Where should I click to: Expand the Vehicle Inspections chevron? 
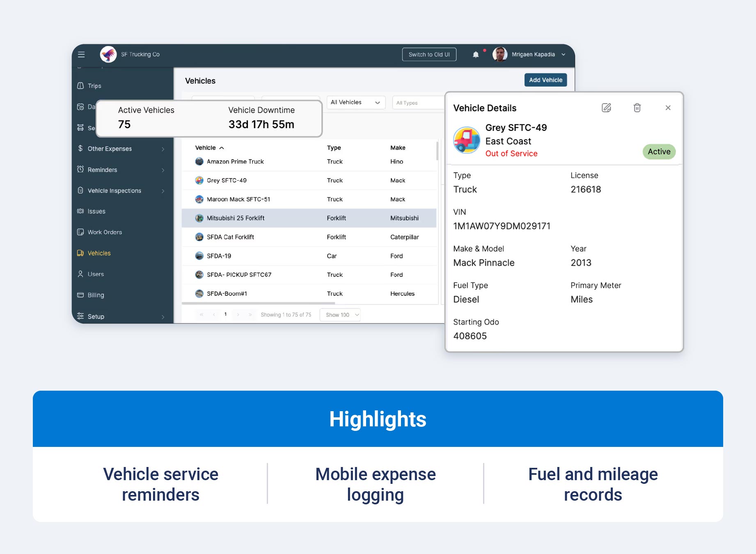coord(163,191)
